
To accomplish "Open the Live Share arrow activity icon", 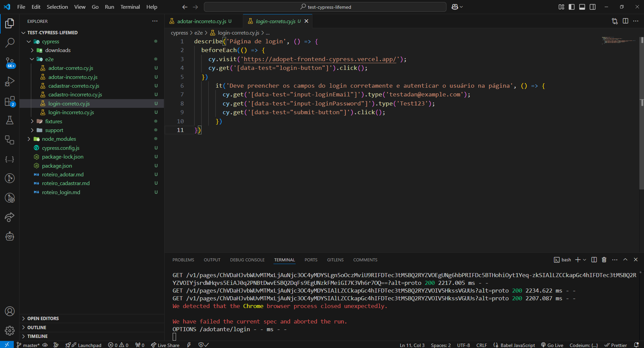I will click(10, 217).
